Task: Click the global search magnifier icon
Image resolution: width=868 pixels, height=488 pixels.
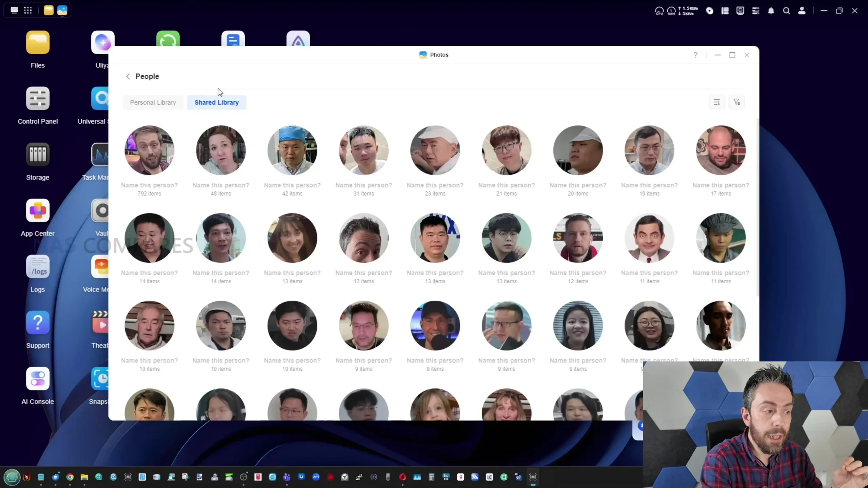Action: [x=786, y=11]
